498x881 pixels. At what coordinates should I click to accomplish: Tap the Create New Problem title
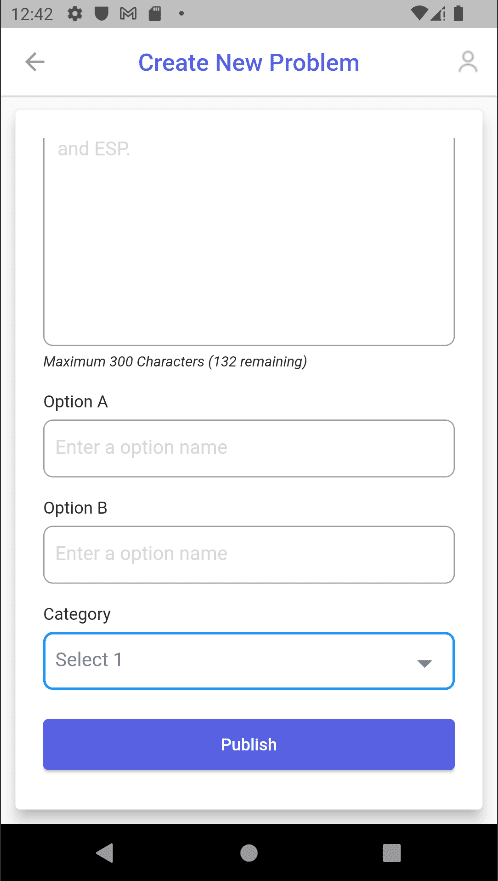click(x=248, y=62)
